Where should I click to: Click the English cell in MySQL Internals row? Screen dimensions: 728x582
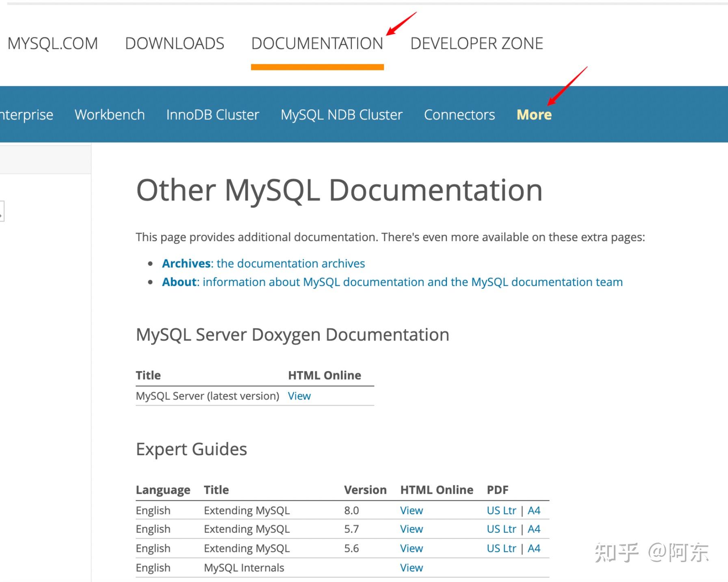tap(153, 568)
